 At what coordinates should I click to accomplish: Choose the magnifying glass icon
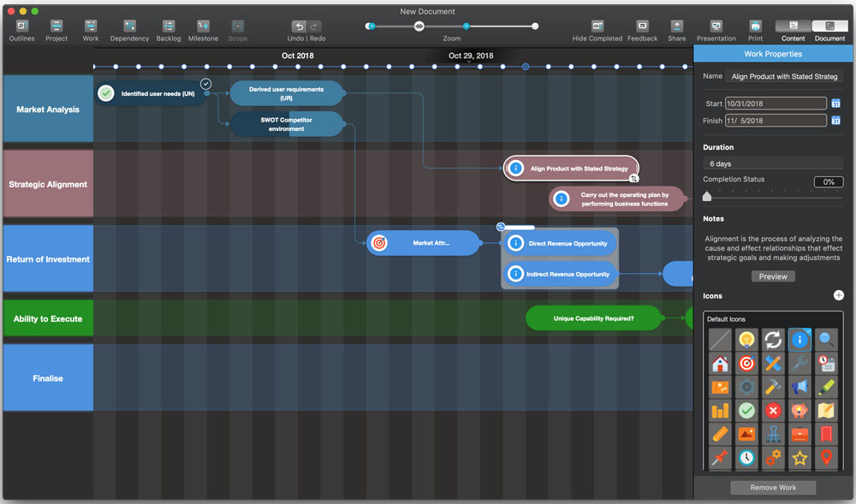pyautogui.click(x=826, y=340)
